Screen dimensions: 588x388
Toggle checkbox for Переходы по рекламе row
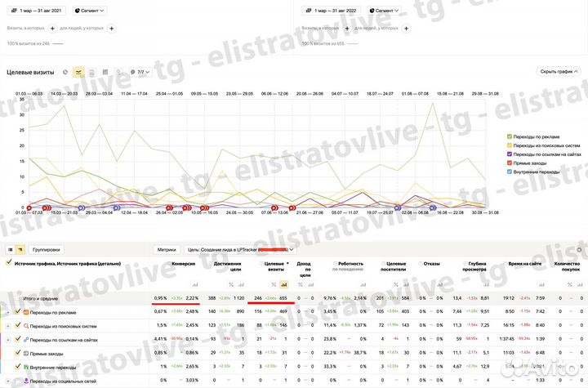pyautogui.click(x=17, y=311)
